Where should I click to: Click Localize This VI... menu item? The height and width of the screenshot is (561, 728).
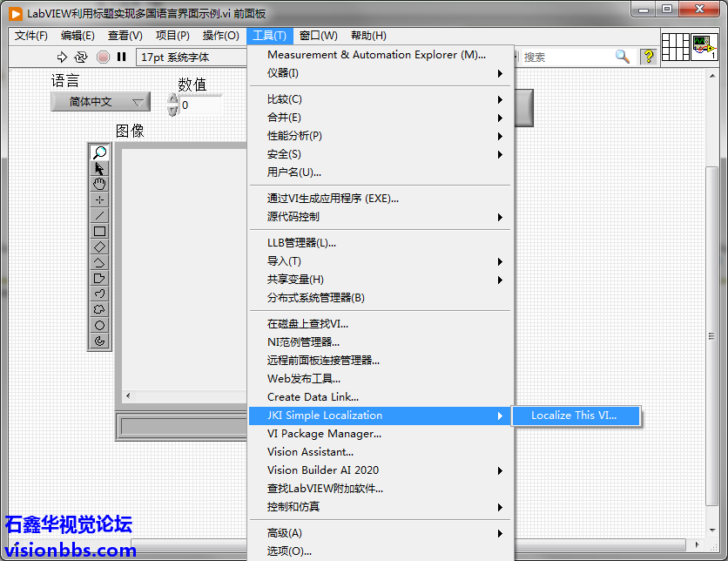tap(574, 416)
